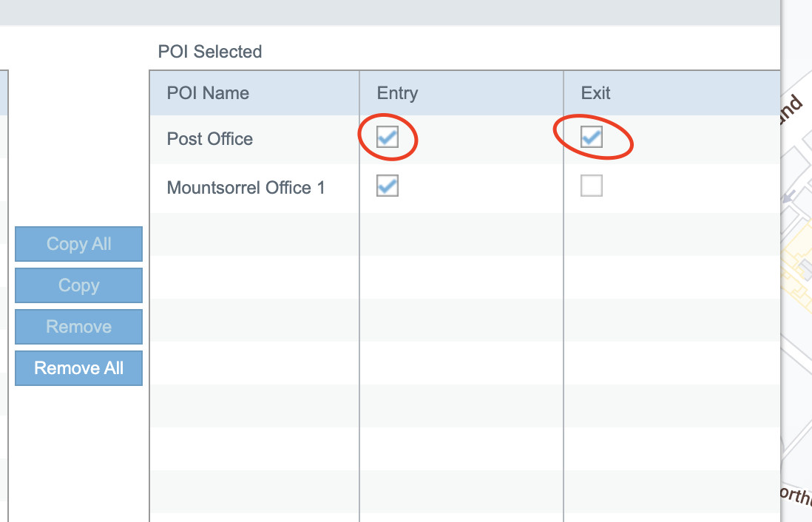
Task: Click the POI Selected heading
Action: [210, 52]
